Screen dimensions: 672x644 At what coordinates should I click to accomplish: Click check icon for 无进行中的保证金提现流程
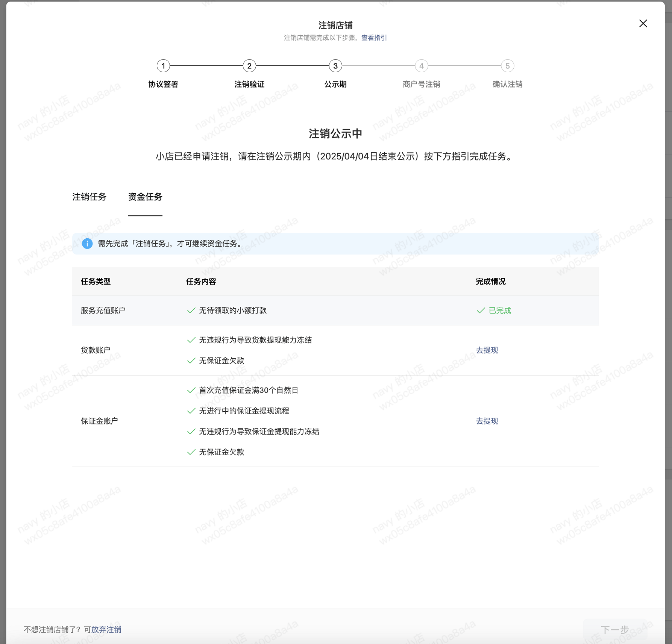pyautogui.click(x=191, y=411)
